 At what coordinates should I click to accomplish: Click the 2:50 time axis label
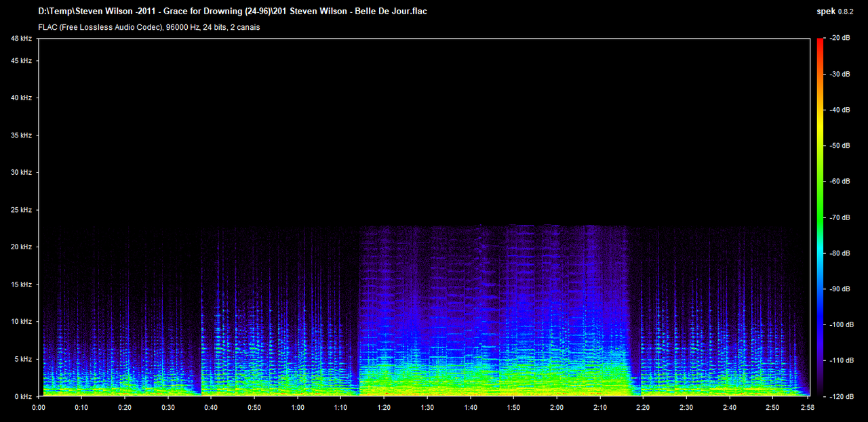click(x=773, y=408)
